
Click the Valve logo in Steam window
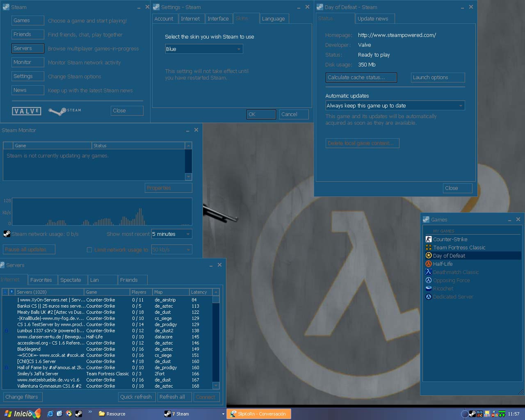pos(27,111)
